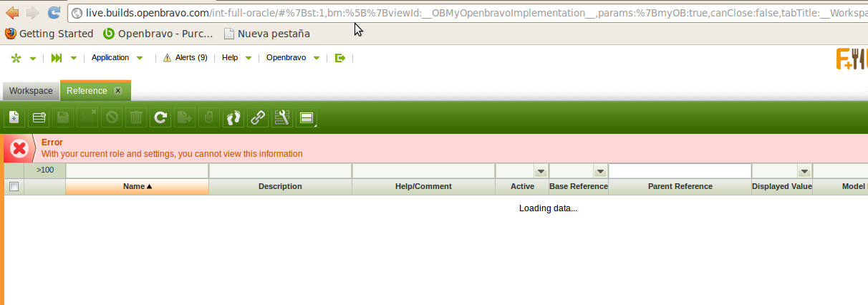Image resolution: width=868 pixels, height=305 pixels.
Task: Open Openbravo - Purc... bookmark
Action: tap(158, 34)
